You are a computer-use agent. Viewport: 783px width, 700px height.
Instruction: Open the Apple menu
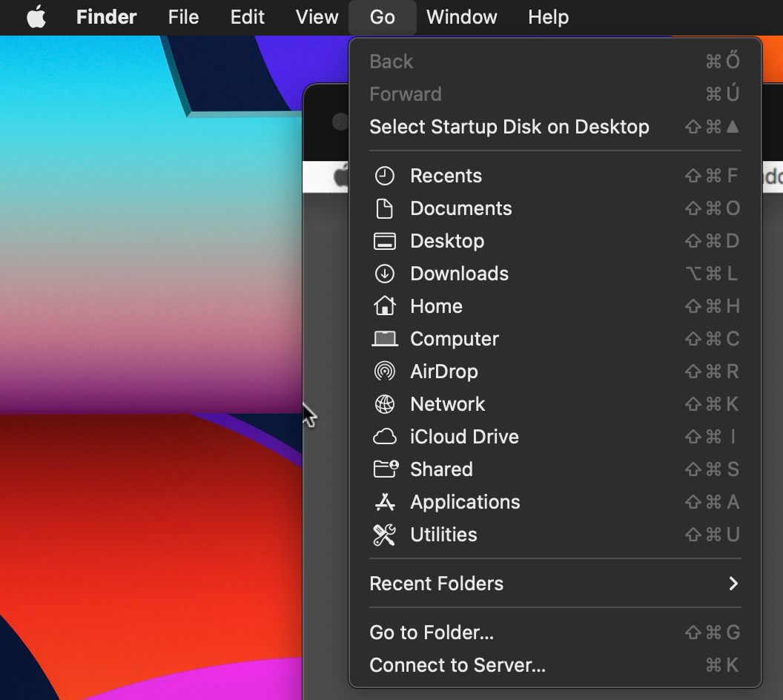pos(36,17)
